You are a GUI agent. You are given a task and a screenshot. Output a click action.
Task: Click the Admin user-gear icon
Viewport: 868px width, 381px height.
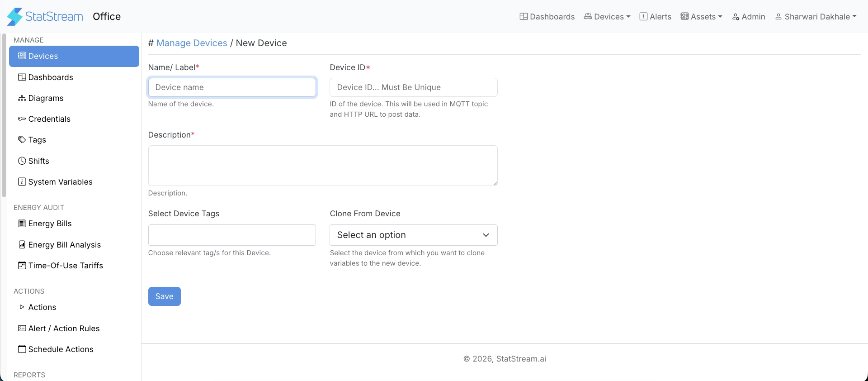(736, 17)
